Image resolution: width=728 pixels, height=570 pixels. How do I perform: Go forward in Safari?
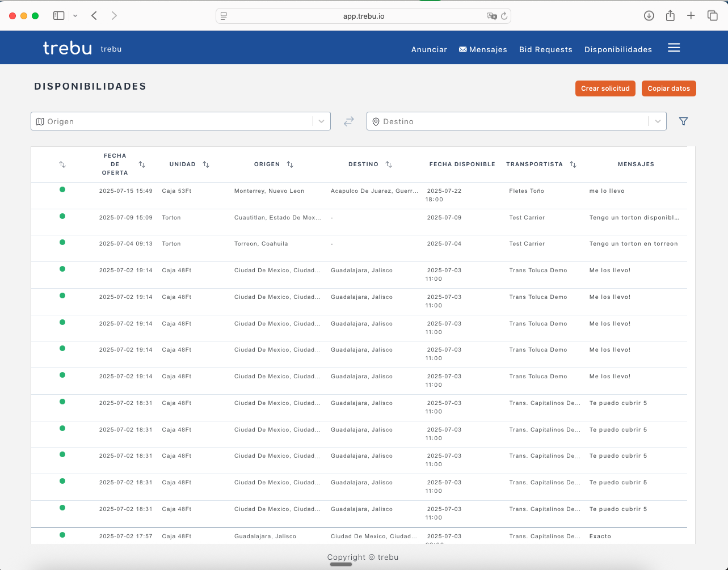[114, 16]
